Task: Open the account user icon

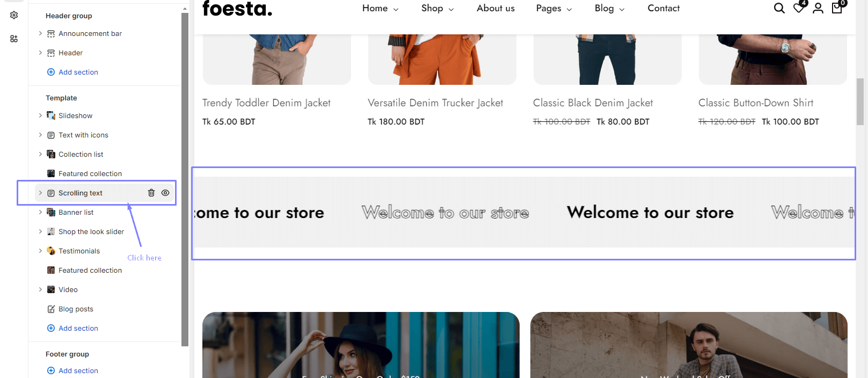Action: 818,8
